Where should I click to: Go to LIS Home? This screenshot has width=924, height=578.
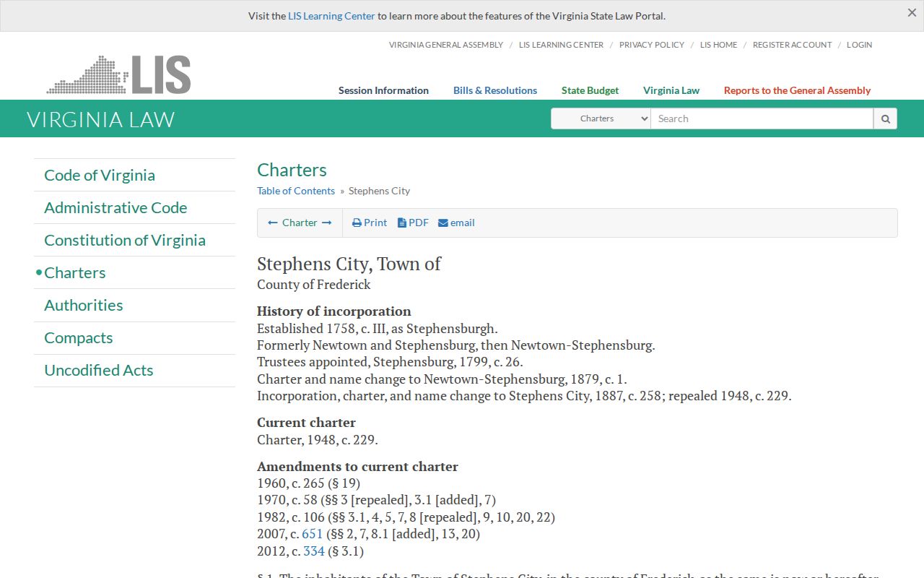pos(719,45)
